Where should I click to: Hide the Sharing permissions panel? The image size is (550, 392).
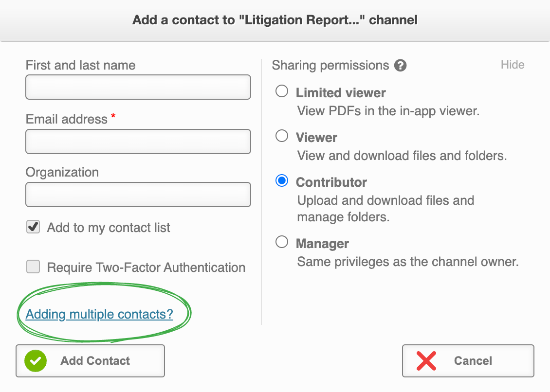point(513,64)
